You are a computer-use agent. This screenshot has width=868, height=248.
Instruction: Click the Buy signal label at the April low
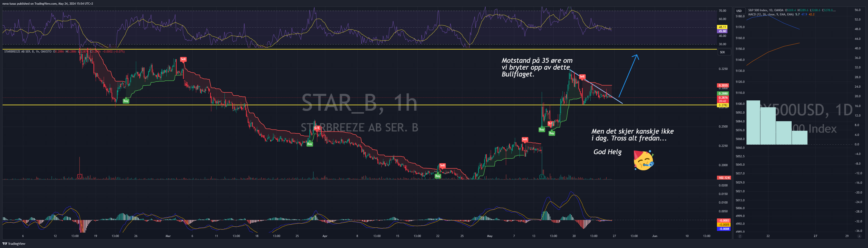[438, 176]
